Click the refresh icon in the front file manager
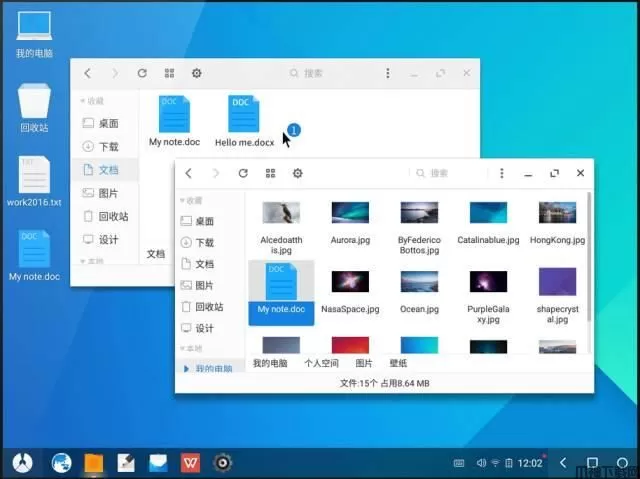 [x=243, y=173]
